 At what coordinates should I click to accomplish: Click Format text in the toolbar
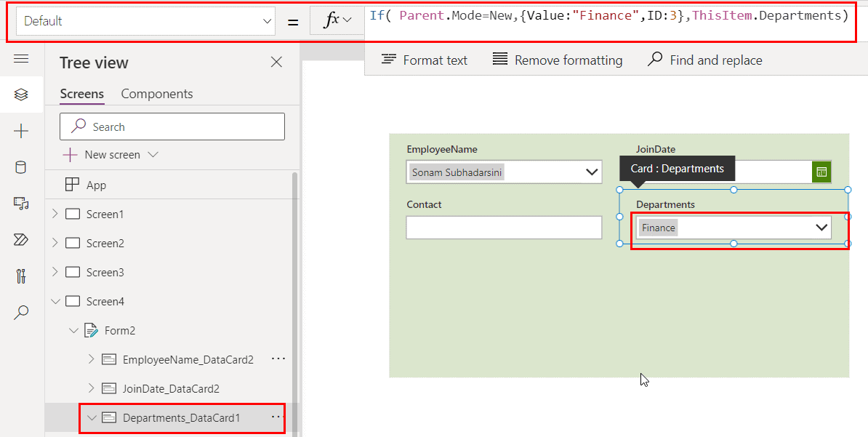coord(424,60)
